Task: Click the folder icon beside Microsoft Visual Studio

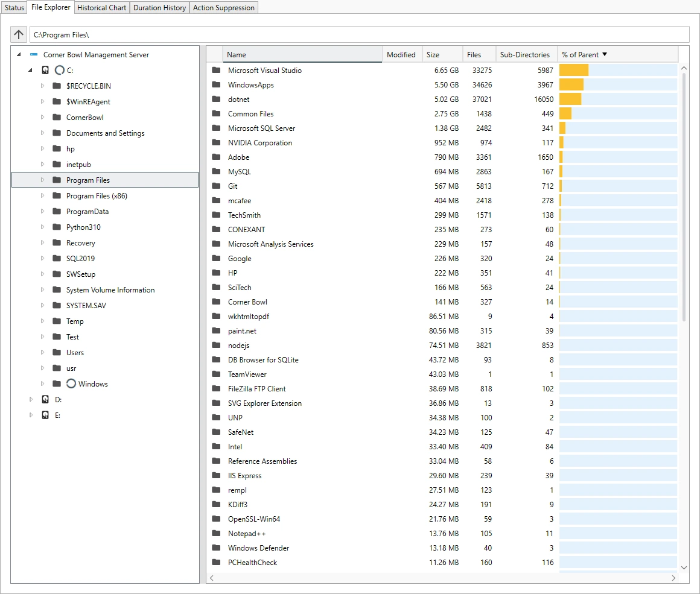Action: [216, 71]
